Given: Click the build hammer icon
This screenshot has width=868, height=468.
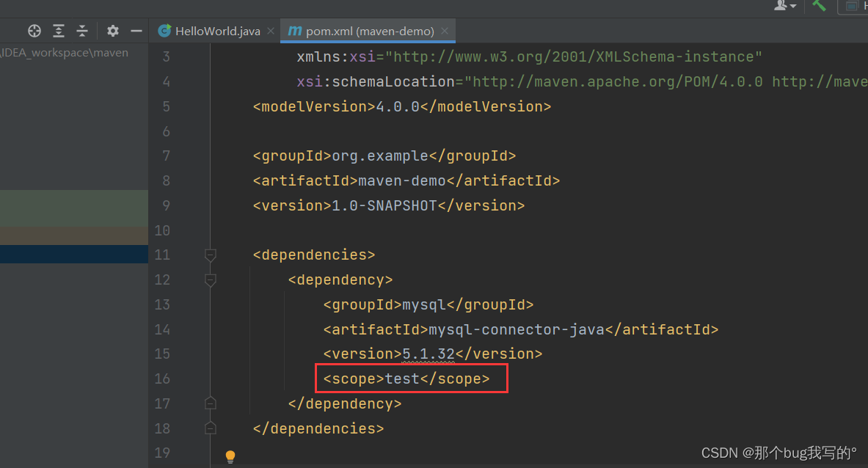Looking at the screenshot, I should [820, 6].
